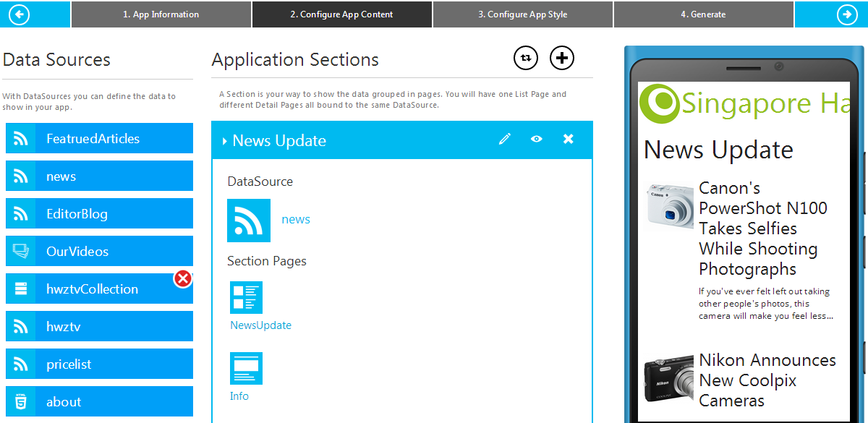
Task: Open the about data source
Action: point(99,401)
